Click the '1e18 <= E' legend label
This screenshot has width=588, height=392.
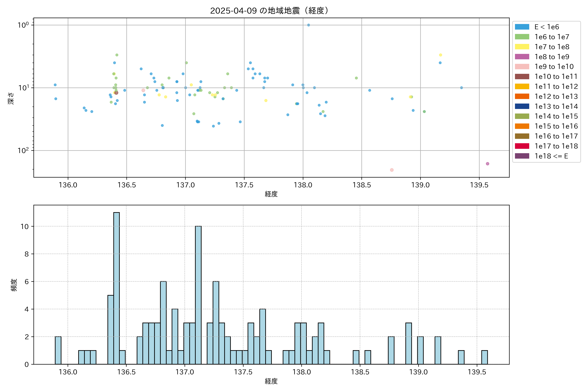[x=551, y=156]
